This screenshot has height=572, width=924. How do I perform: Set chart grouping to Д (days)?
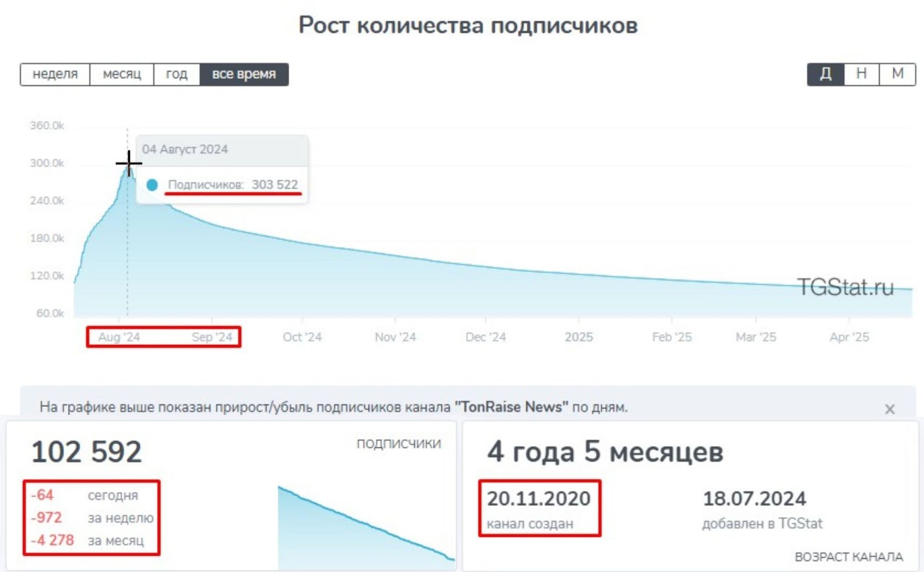point(826,75)
